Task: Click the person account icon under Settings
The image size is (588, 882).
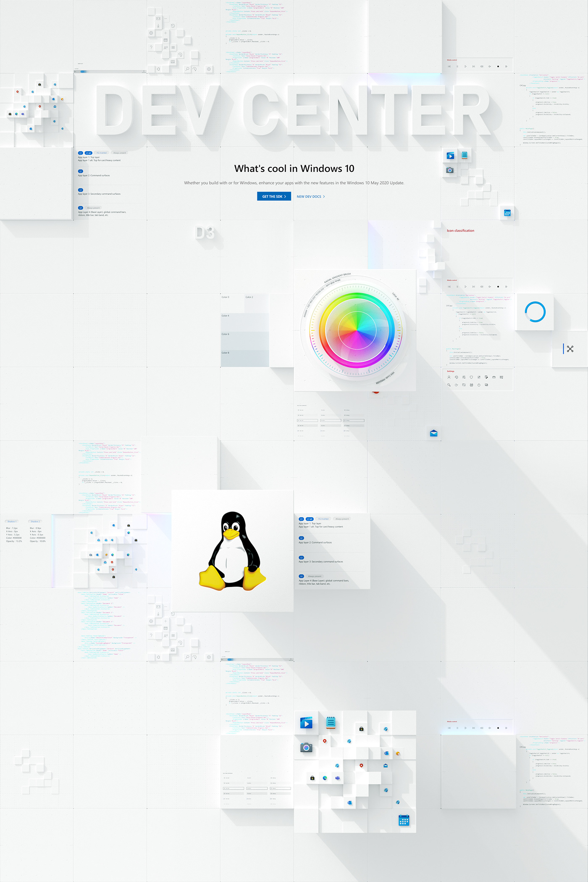Action: (x=449, y=377)
